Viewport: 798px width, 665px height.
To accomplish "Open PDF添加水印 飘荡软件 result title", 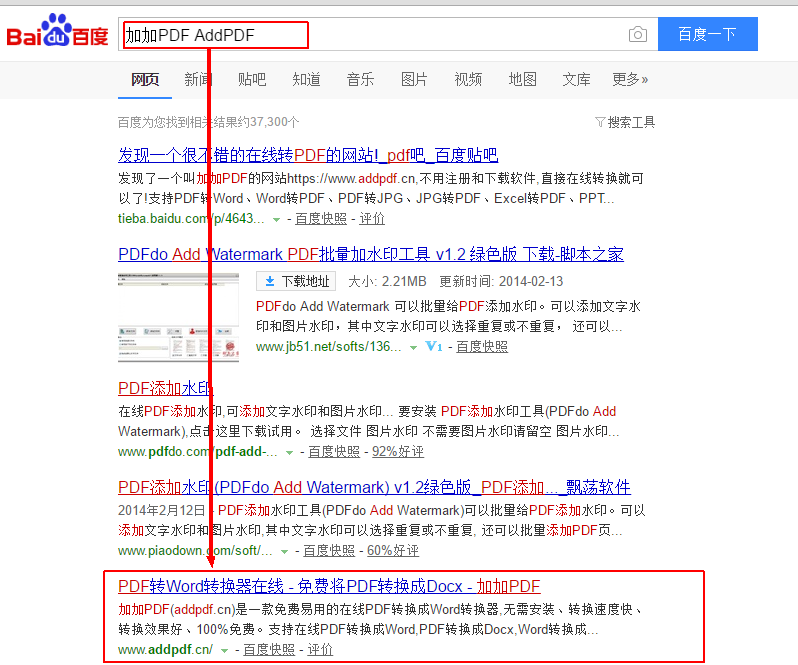I will click(374, 487).
